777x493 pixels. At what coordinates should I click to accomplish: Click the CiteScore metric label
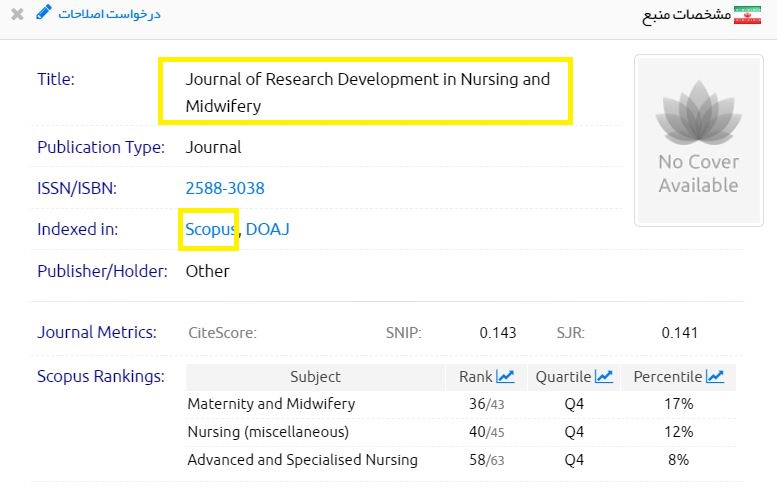point(222,333)
